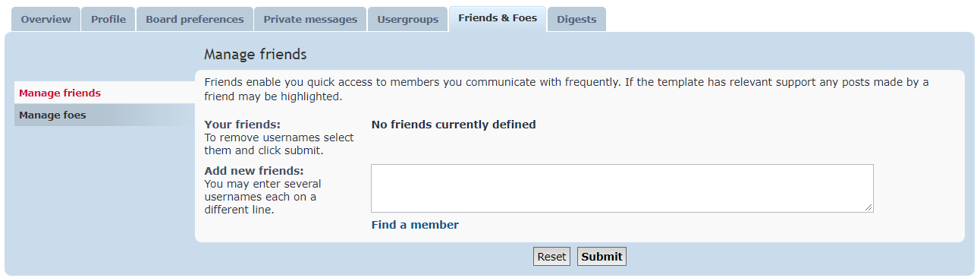Screen dimensions: 980x278
Task: Click the Manage friends page heading
Action: click(x=256, y=55)
